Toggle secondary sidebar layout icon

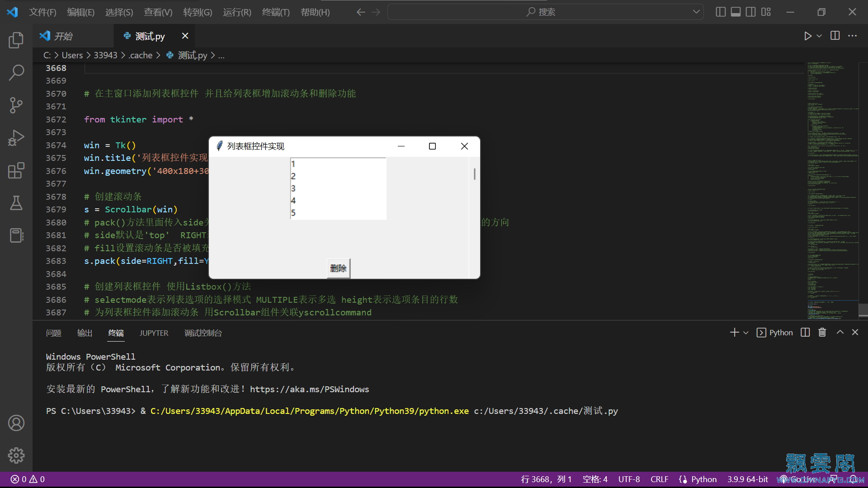pyautogui.click(x=750, y=12)
